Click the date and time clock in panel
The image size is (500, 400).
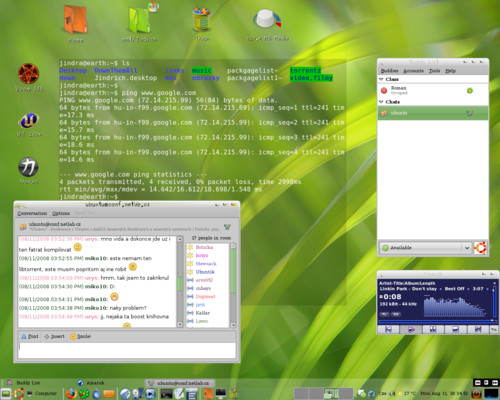444,394
